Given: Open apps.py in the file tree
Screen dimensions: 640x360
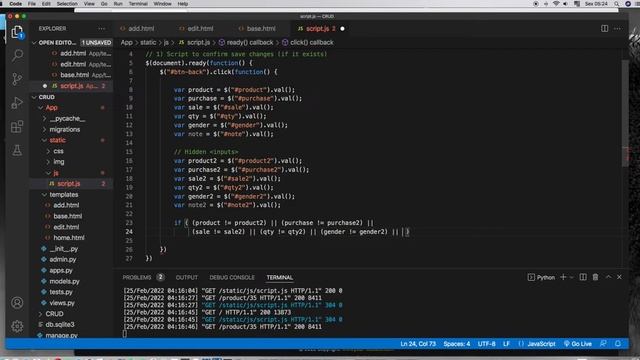Looking at the screenshot, I should tap(61, 270).
